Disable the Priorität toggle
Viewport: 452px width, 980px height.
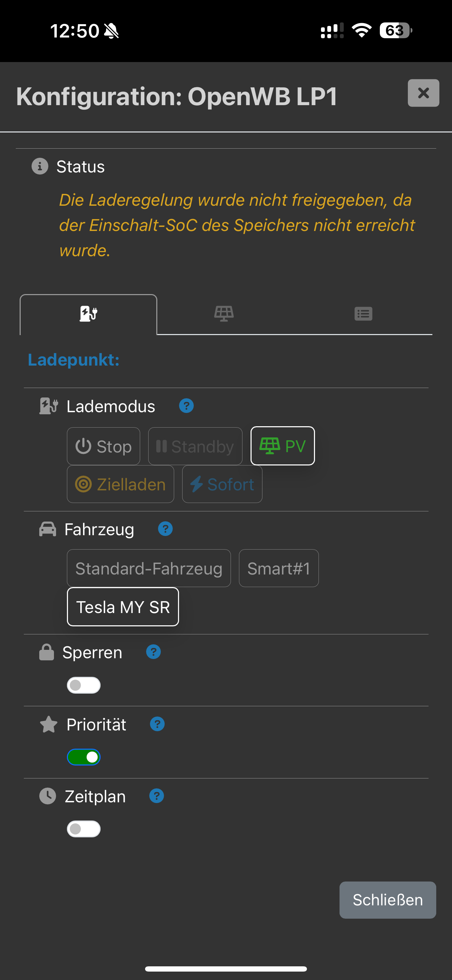pyautogui.click(x=84, y=757)
